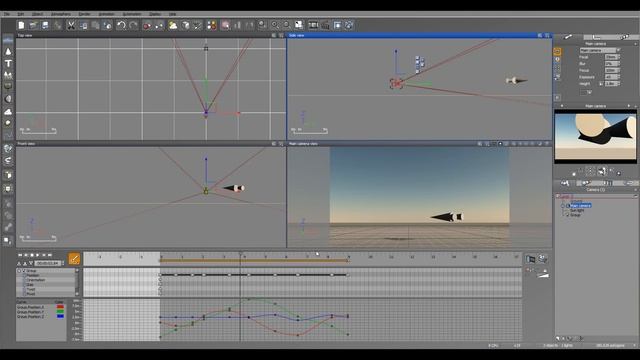Screen dimensions: 640x360
Task: Select the cone primitive tool in left toolbar
Action: [x=8, y=52]
